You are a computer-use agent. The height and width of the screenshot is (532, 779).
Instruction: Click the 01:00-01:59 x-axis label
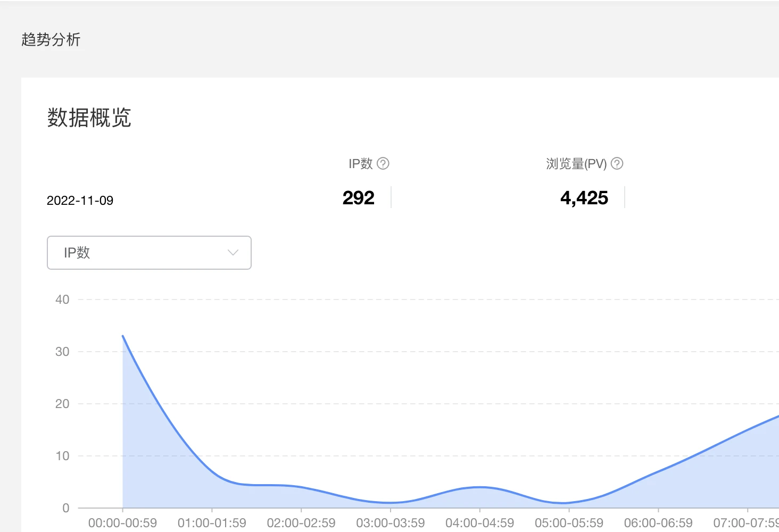[x=212, y=523]
